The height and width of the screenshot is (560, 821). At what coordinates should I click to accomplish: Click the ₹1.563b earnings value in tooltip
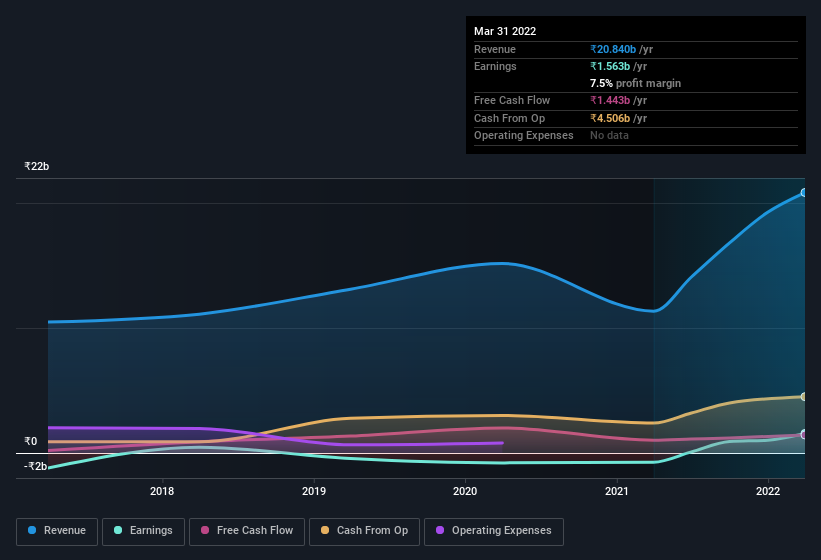609,66
